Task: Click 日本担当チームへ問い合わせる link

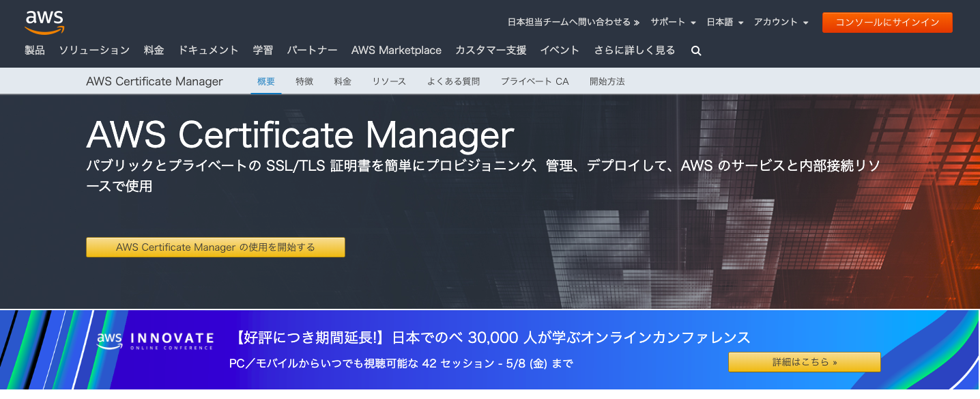Action: click(x=573, y=23)
